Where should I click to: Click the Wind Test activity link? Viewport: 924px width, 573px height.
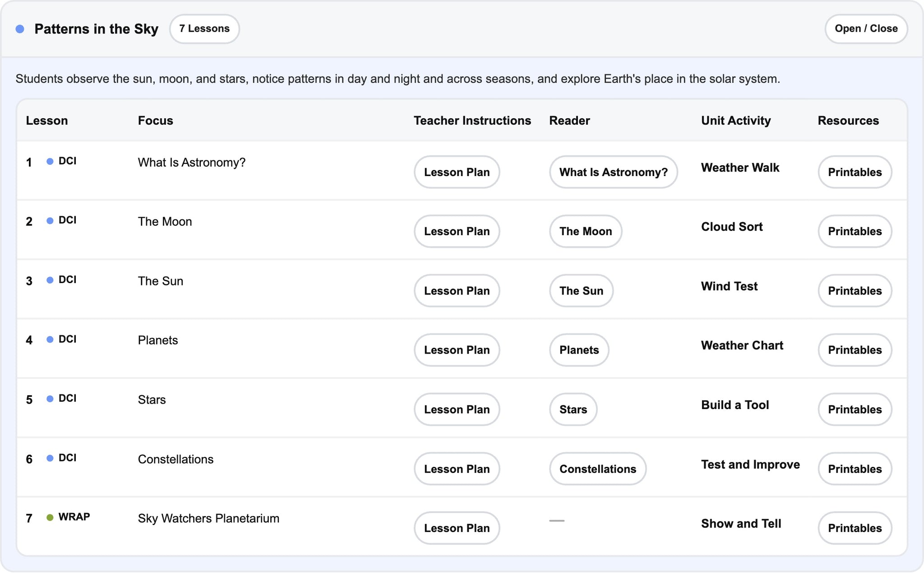click(729, 286)
